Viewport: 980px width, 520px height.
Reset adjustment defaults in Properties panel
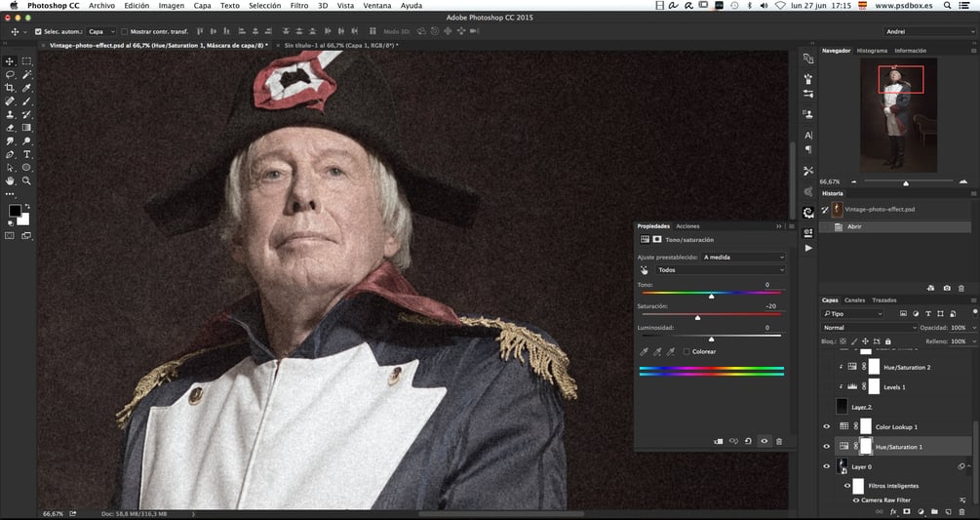(x=748, y=441)
